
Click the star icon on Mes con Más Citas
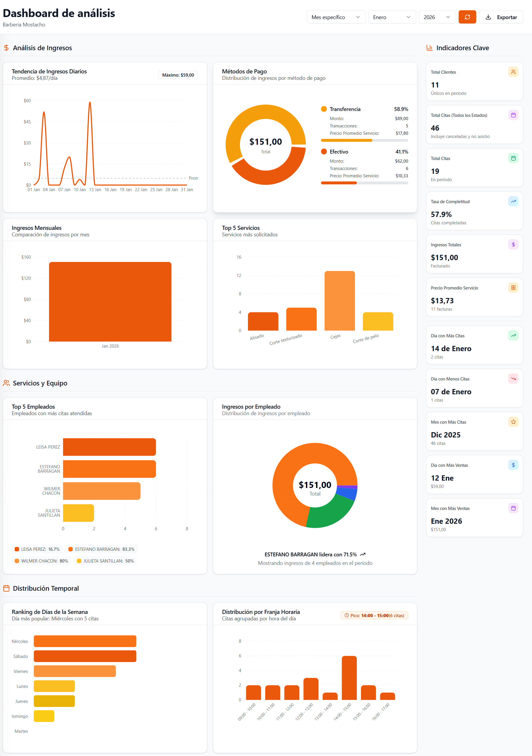[513, 422]
